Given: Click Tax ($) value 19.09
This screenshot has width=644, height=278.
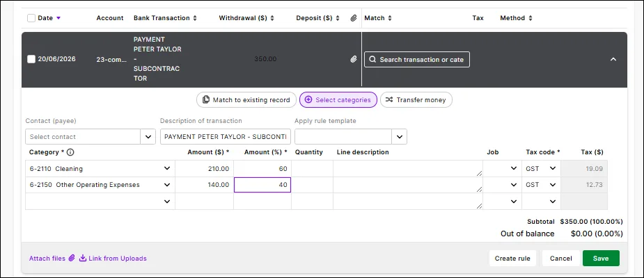Looking at the screenshot, I should [595, 168].
